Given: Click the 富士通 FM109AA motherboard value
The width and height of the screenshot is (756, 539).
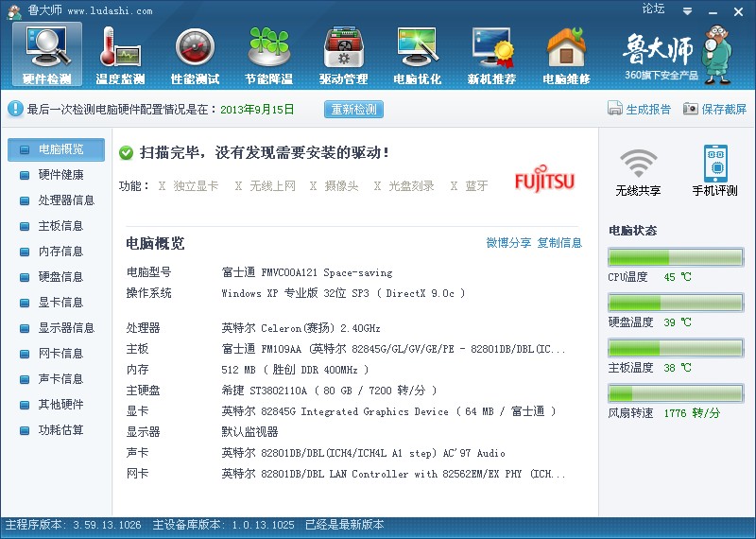Looking at the screenshot, I should click(x=393, y=349).
